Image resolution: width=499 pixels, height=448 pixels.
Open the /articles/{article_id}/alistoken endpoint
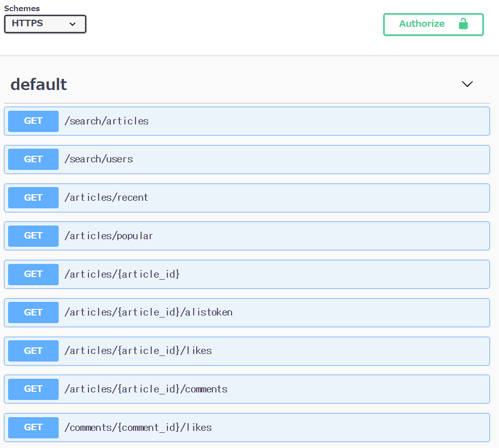[x=149, y=312]
